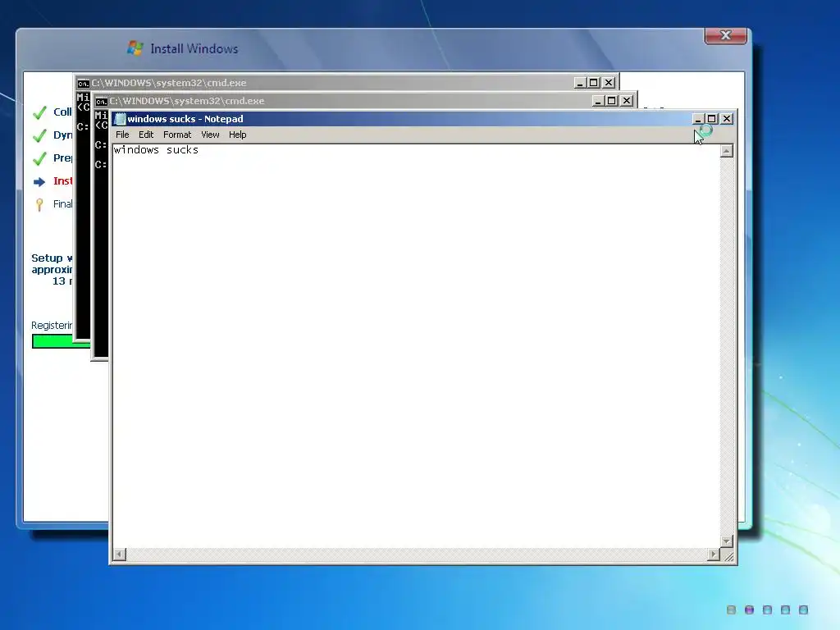Click the first green checkmark in setup list
Image resolution: width=840 pixels, height=630 pixels.
point(39,112)
